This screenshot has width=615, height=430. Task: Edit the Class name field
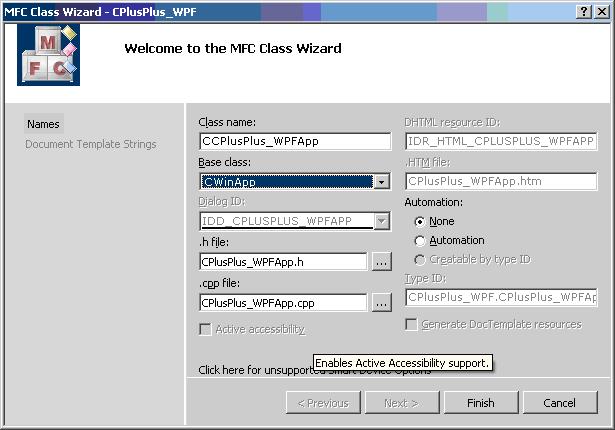tap(295, 141)
